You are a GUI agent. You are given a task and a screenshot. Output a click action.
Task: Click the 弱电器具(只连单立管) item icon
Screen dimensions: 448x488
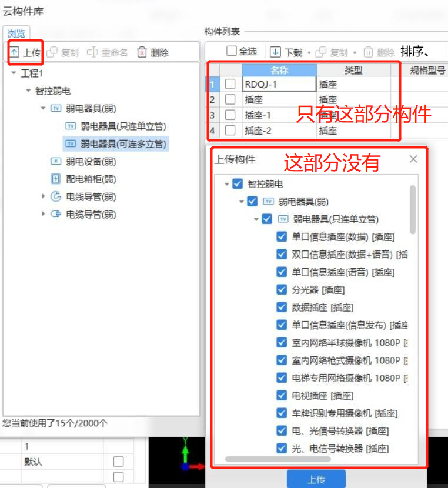(71, 126)
